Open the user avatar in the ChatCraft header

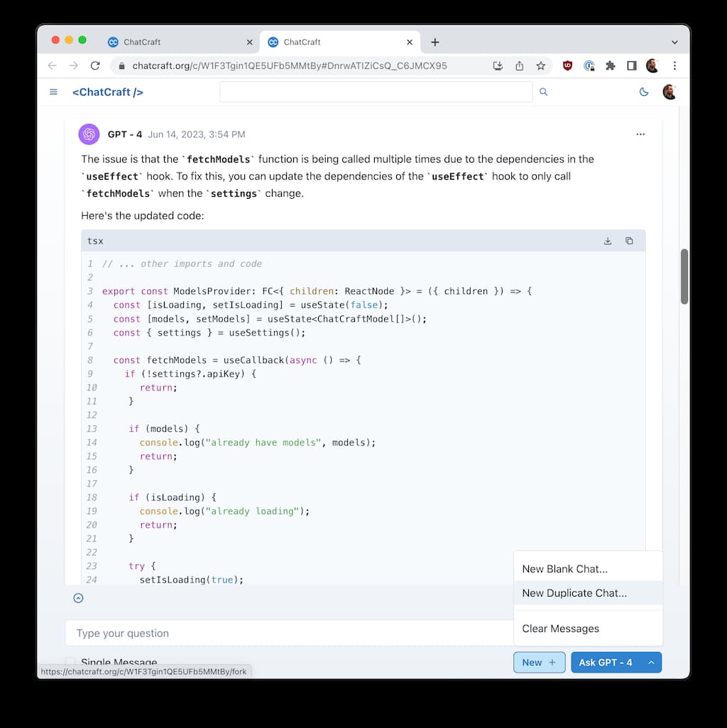coord(669,92)
